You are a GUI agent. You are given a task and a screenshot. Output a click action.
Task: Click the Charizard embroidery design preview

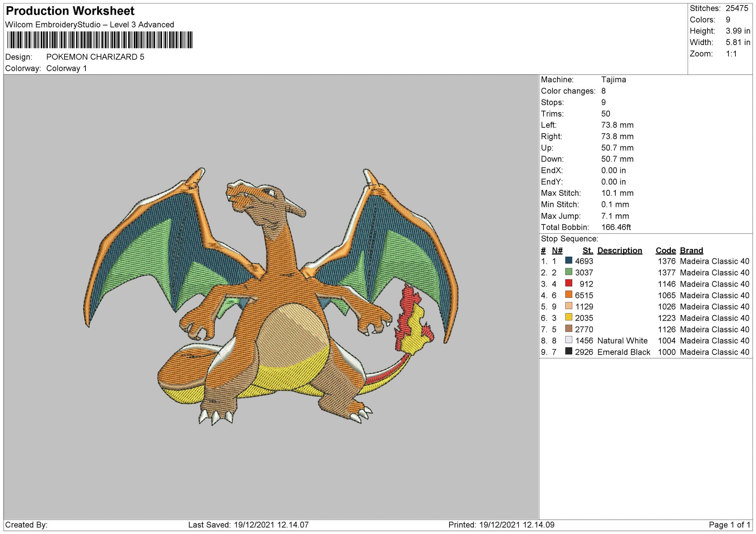[271, 297]
